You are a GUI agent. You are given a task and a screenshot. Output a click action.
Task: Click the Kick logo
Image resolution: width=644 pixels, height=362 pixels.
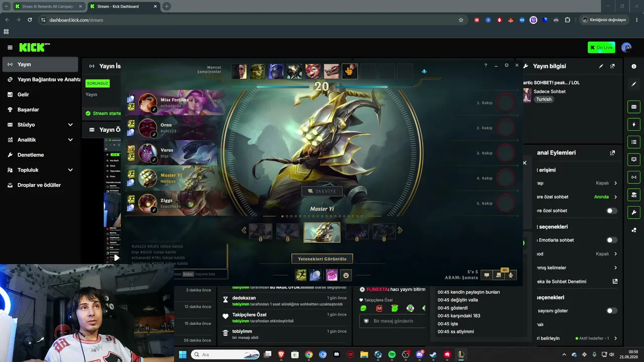pyautogui.click(x=35, y=47)
